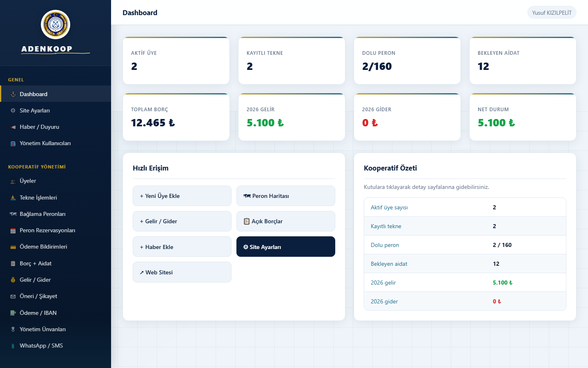This screenshot has height=368, width=588.
Task: Click the people icon beside Üyeler
Action: 13,181
